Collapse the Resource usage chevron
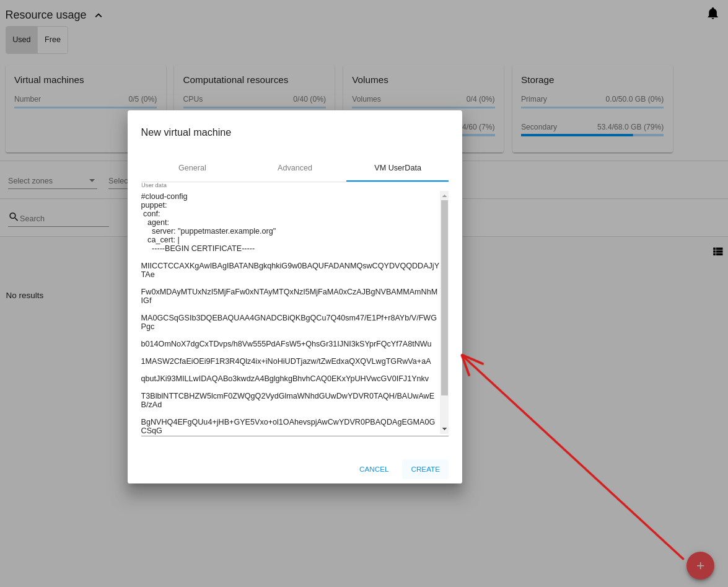The width and height of the screenshot is (728, 587). [99, 15]
